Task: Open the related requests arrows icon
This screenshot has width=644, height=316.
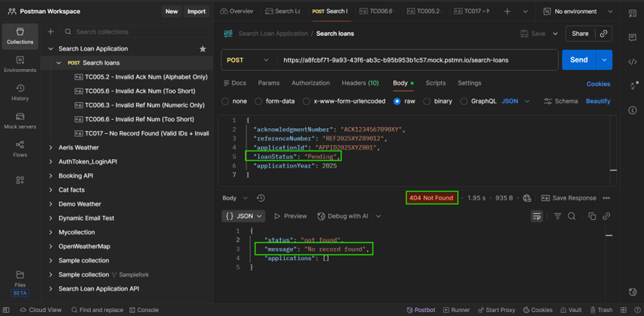Action: pos(632,86)
